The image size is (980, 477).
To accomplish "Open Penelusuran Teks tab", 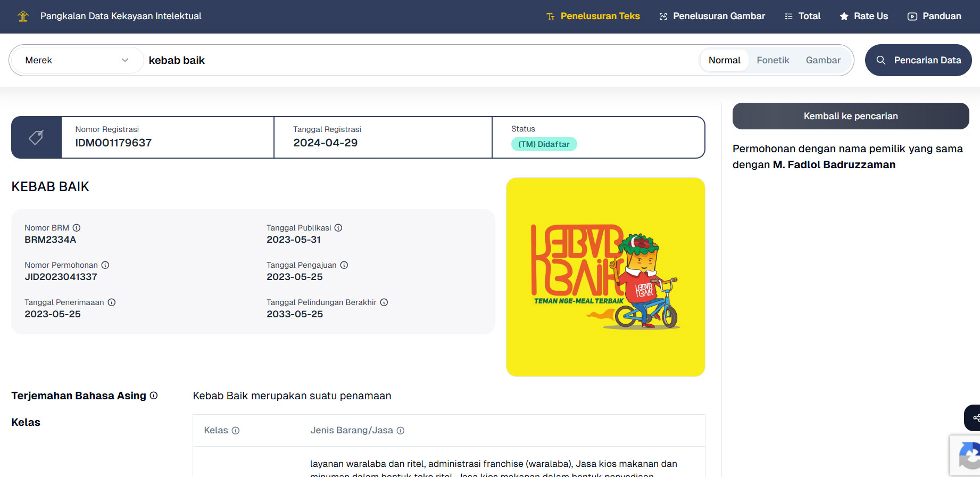I will pos(593,16).
